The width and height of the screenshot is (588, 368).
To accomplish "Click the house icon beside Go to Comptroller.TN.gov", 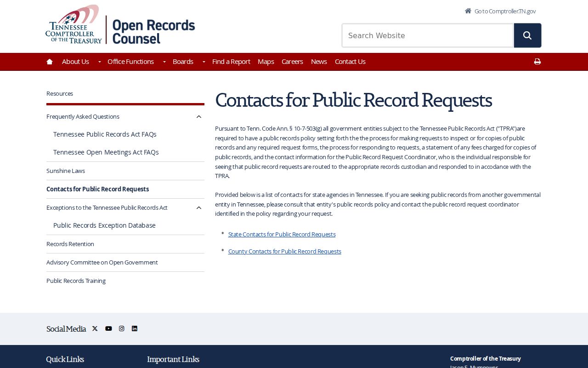I will point(468,11).
